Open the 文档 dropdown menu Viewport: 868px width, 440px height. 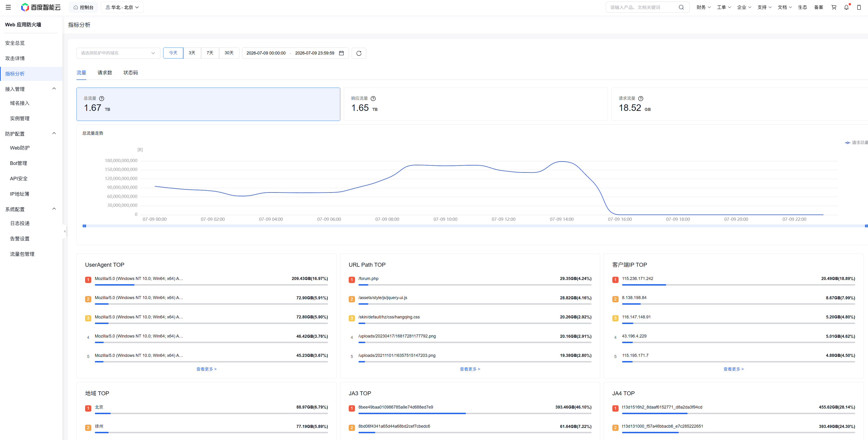coord(785,7)
